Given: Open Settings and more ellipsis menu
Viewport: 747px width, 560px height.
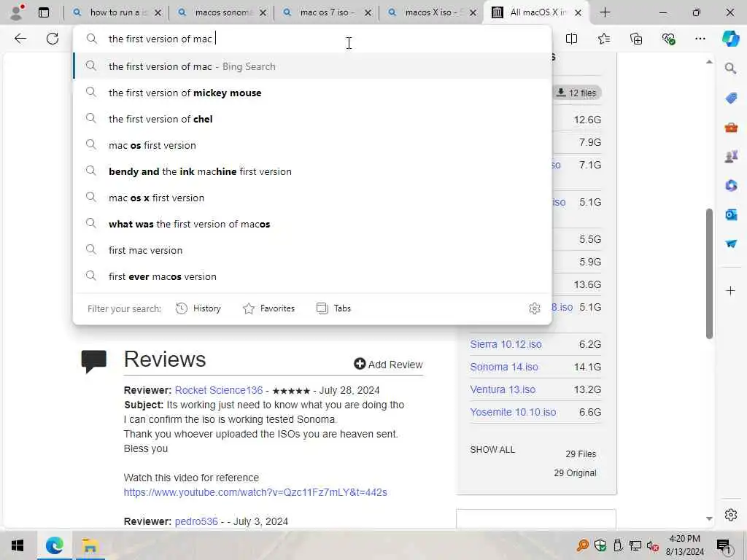Looking at the screenshot, I should click(700, 39).
